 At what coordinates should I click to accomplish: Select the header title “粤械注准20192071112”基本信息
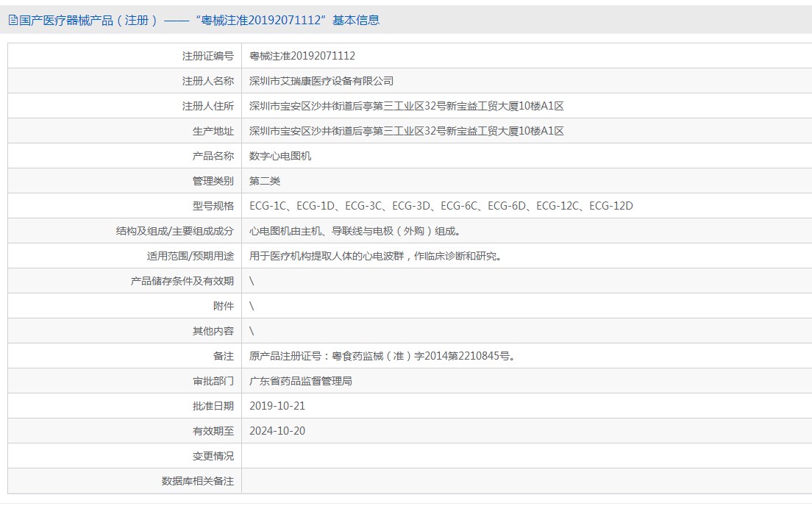click(288, 20)
